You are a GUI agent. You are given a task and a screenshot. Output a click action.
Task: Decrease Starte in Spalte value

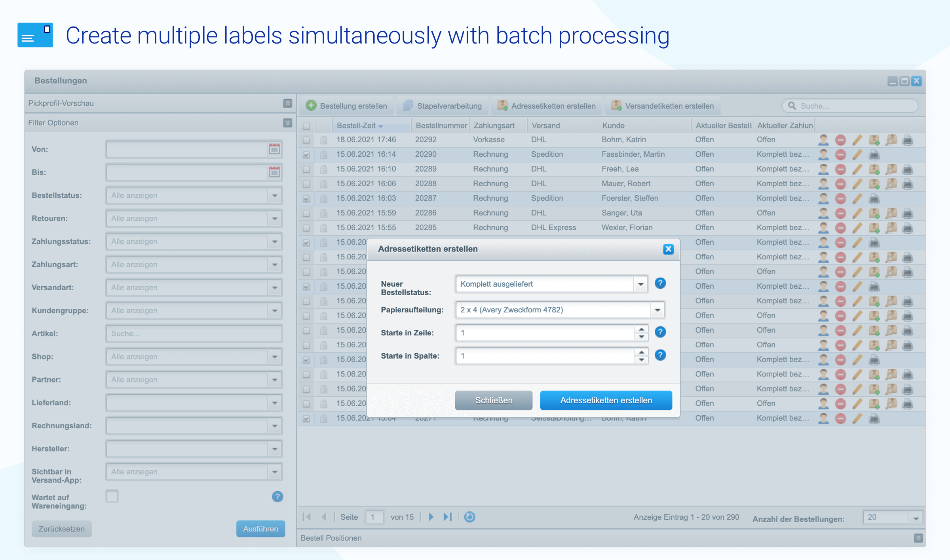pos(641,359)
